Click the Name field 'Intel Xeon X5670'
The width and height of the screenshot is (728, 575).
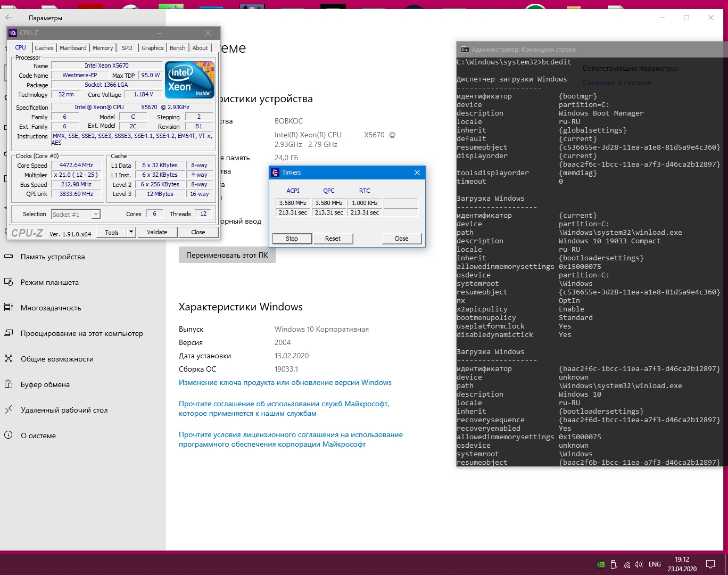coord(106,65)
